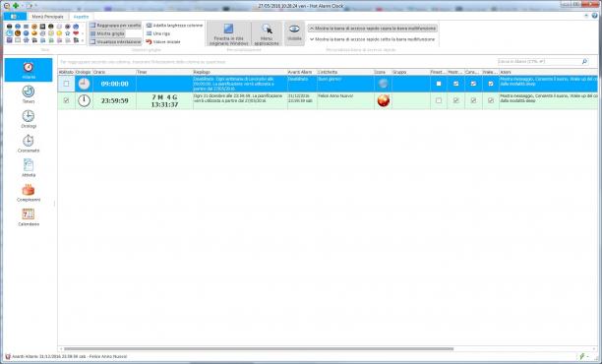Open the Attività tasks section
Image resolution: width=602 pixels, height=364 pixels.
tap(29, 168)
